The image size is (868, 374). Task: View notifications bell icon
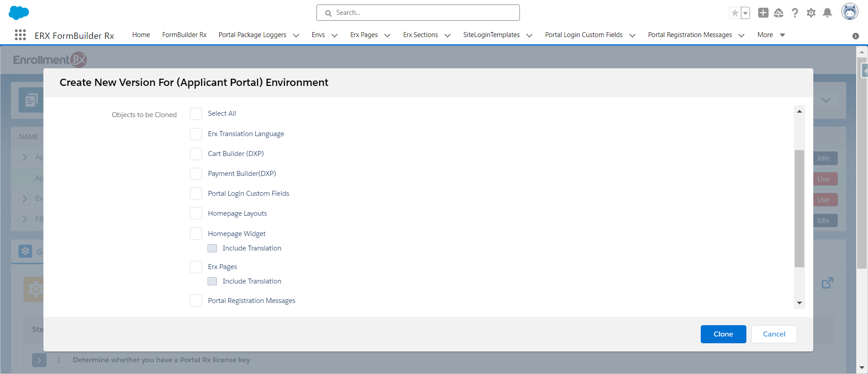[x=827, y=13]
